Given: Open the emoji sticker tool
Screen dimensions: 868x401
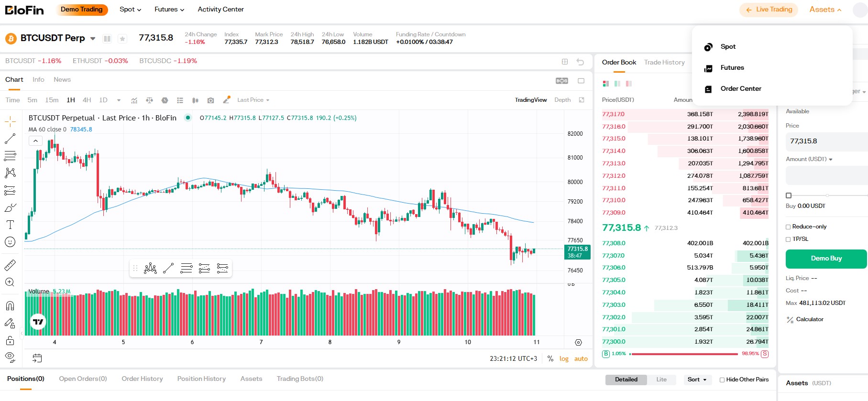Looking at the screenshot, I should 10,242.
